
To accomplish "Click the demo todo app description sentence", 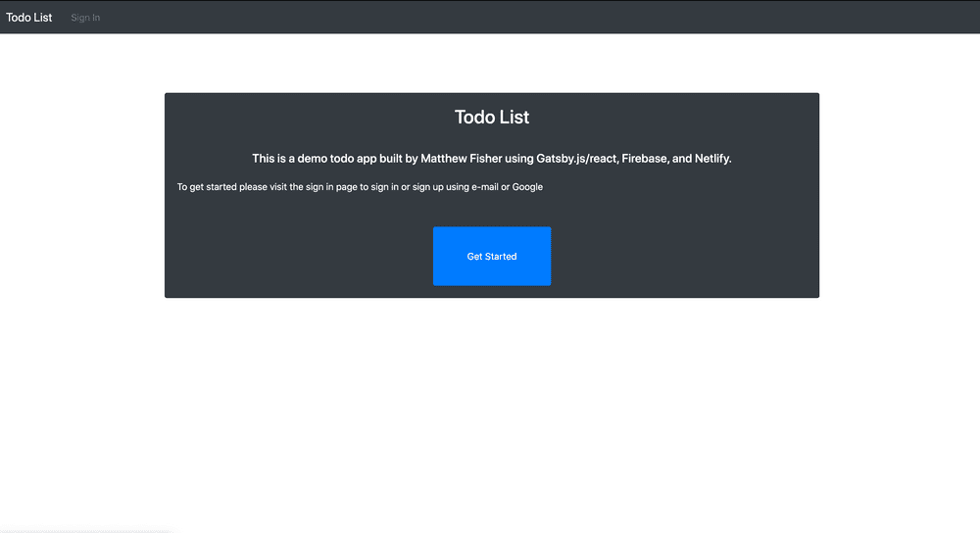I will [x=492, y=159].
